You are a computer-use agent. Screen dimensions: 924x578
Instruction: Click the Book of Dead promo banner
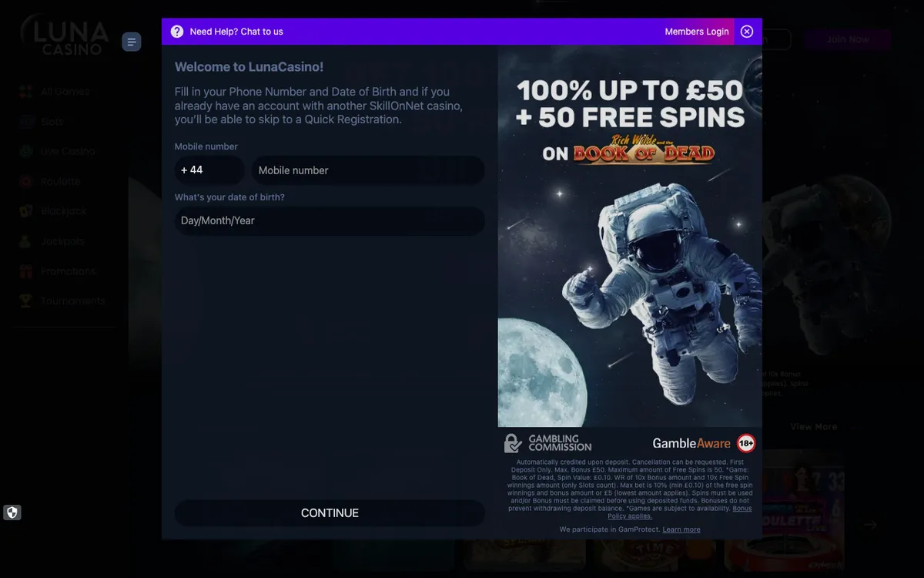coord(630,236)
